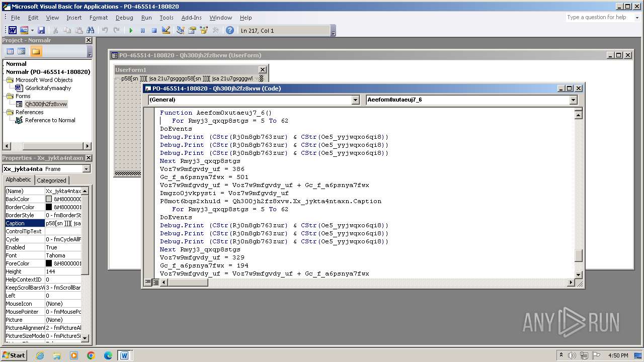Open the Properties object selector dropdown
The width and height of the screenshot is (644, 362).
point(86,169)
